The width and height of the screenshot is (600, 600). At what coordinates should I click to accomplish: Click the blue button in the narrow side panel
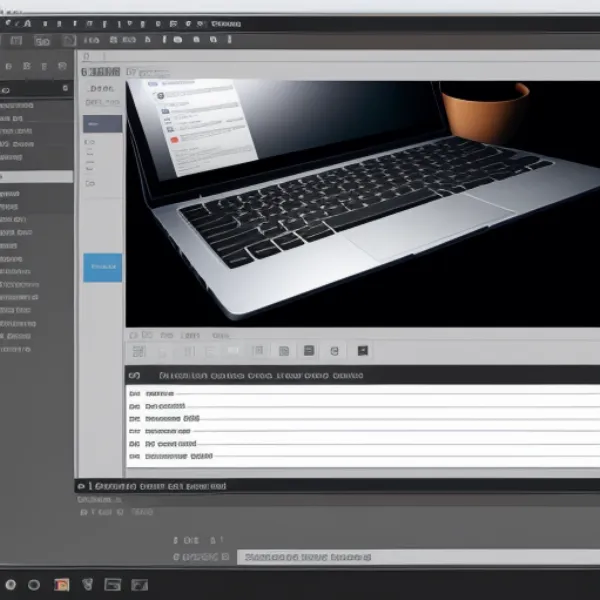coord(102,267)
